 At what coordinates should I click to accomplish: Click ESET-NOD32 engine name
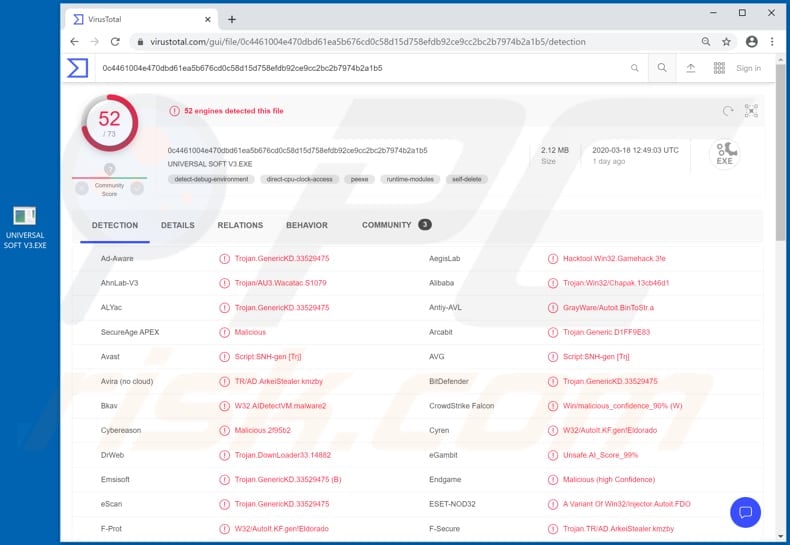click(x=452, y=504)
